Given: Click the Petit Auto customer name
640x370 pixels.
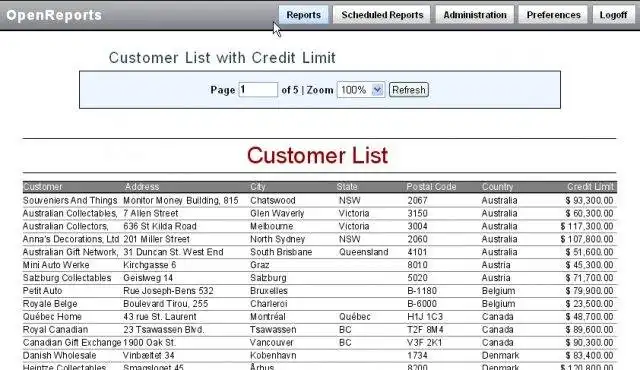Looking at the screenshot, I should point(42,291).
